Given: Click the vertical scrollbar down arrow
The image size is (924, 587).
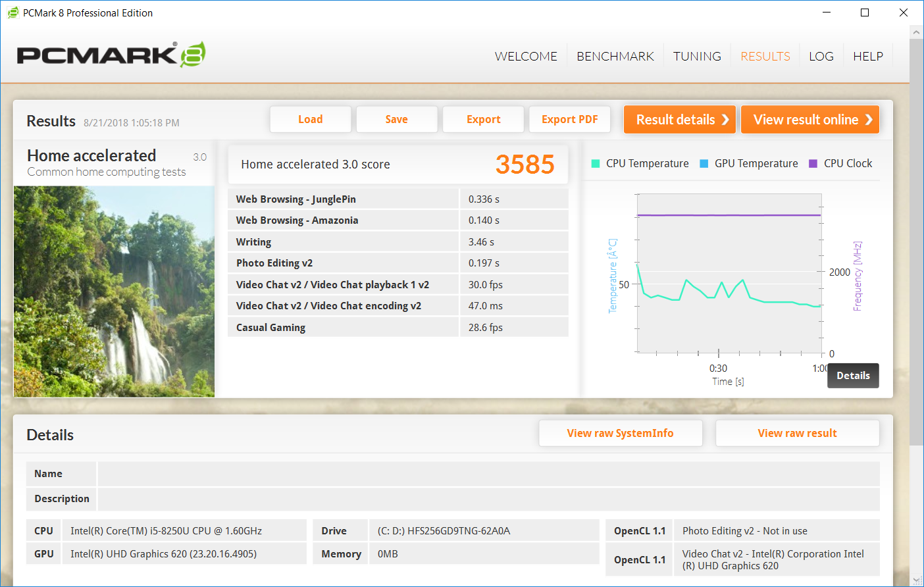Looking at the screenshot, I should (916, 580).
